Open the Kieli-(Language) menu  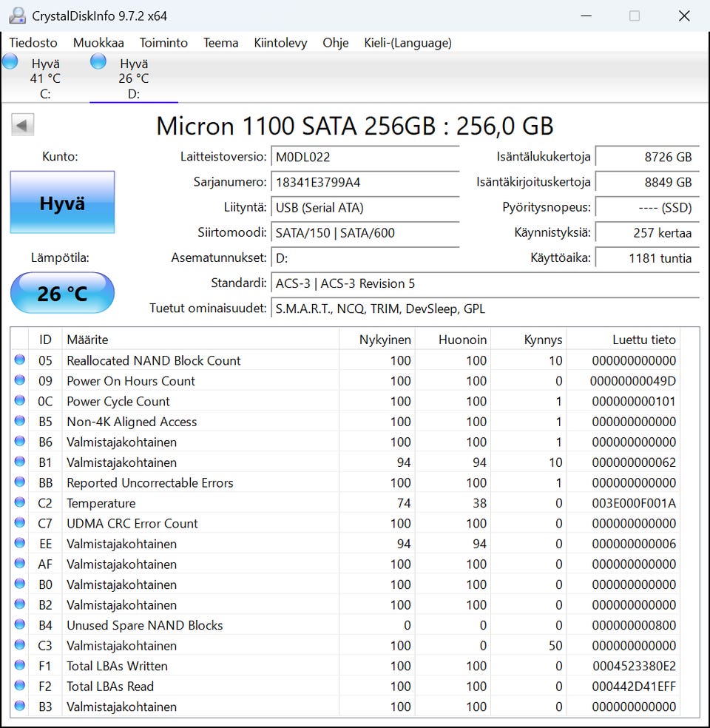(x=408, y=43)
